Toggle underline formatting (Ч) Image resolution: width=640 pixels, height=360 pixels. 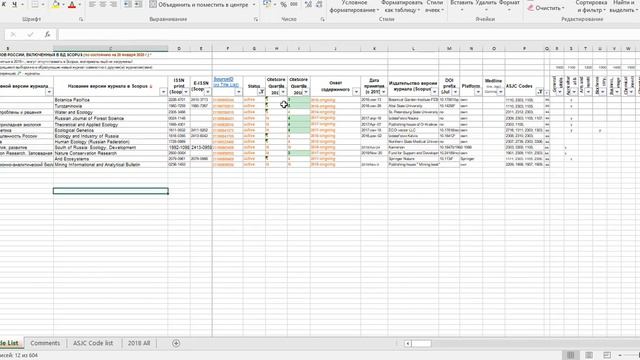tap(14, 4)
